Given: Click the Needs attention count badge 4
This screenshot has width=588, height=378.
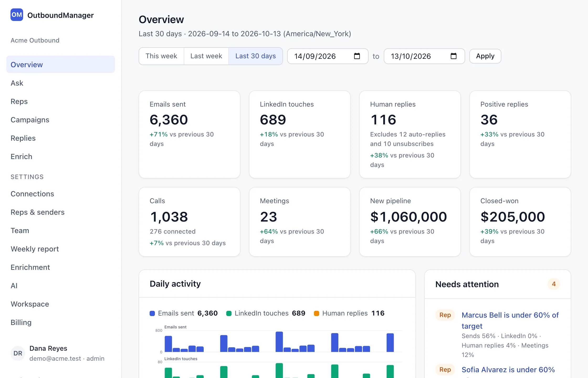Looking at the screenshot, I should click(554, 284).
